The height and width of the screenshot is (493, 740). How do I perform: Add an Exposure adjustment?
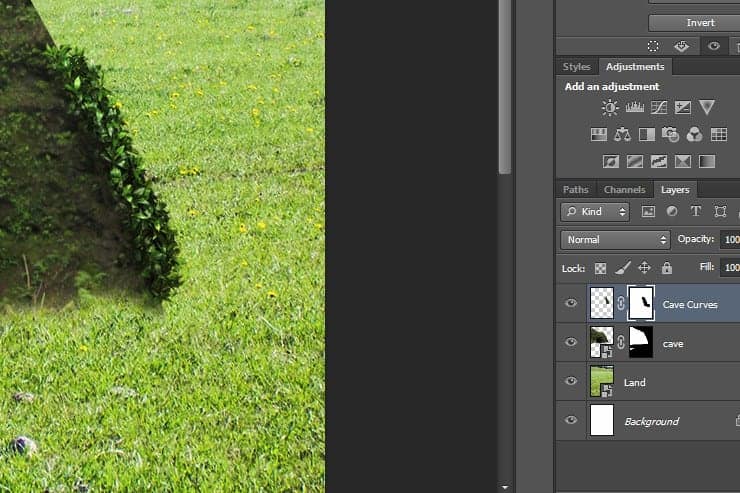[x=682, y=108]
